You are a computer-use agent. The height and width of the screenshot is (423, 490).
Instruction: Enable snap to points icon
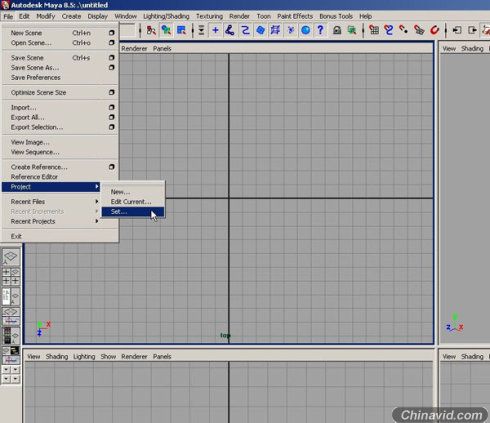pos(404,30)
